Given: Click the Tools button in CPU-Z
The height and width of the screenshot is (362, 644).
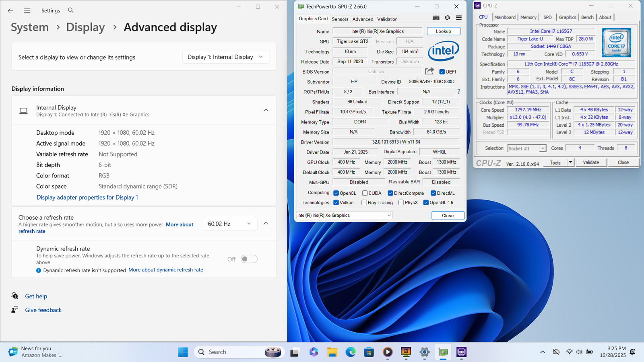Looking at the screenshot, I should [x=555, y=162].
